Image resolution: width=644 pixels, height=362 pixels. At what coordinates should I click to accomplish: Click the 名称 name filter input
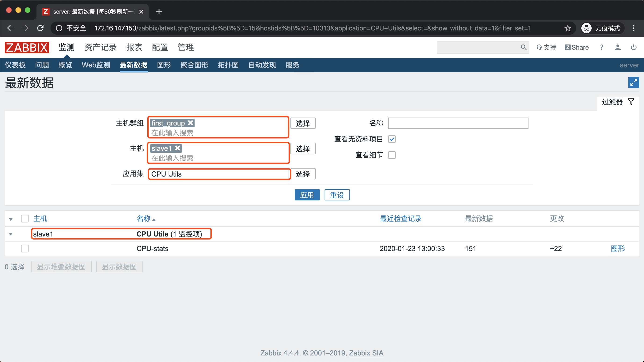[x=458, y=123]
